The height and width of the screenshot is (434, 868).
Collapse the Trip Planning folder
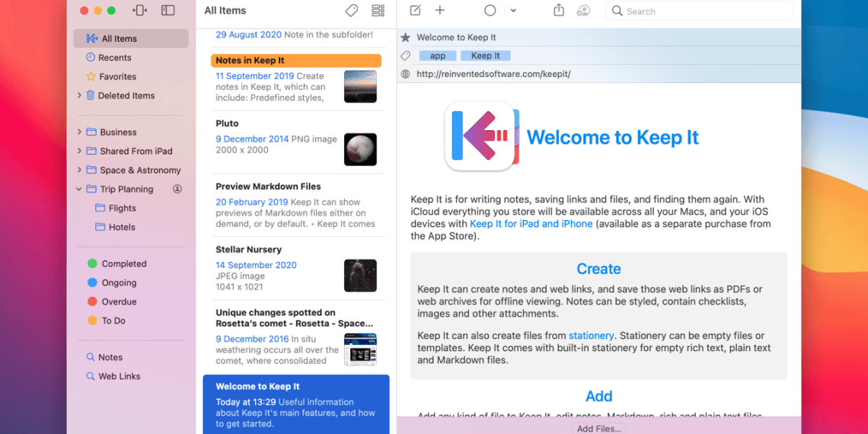pos(79,189)
